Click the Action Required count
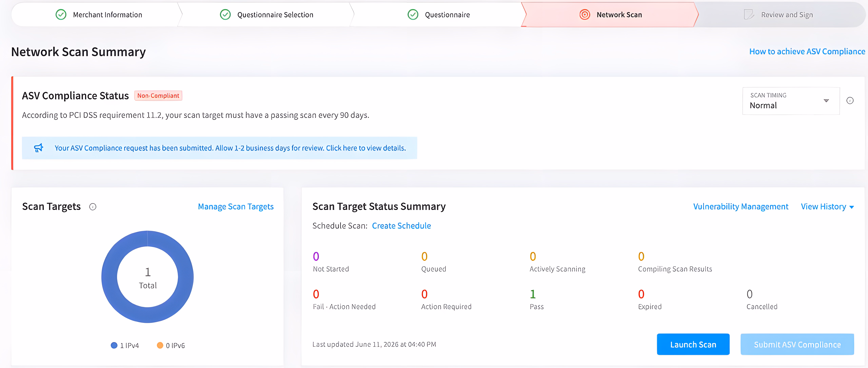This screenshot has width=868, height=368. 424,294
